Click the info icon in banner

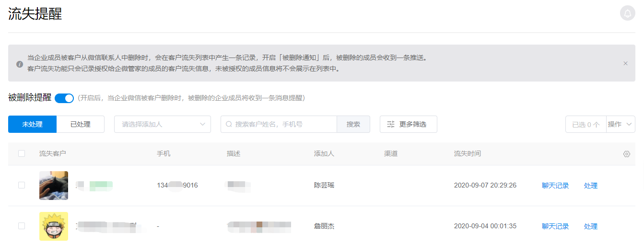[x=20, y=64]
